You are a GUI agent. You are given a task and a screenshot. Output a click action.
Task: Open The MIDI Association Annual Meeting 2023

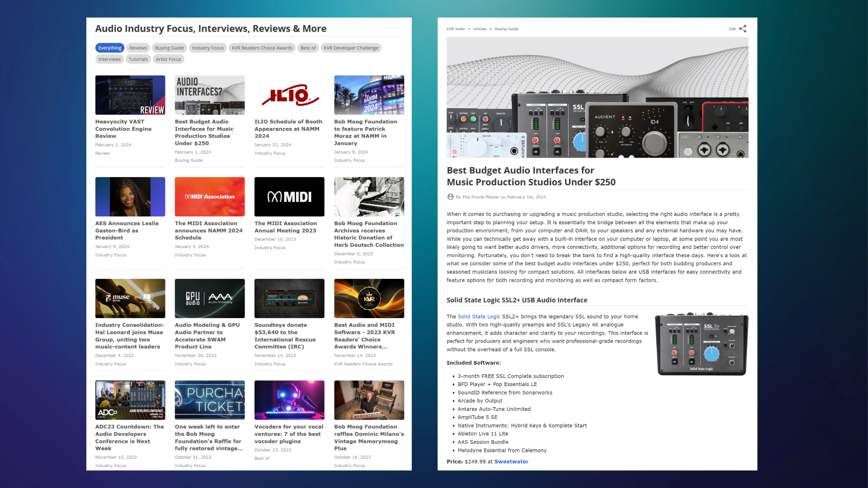pos(286,227)
